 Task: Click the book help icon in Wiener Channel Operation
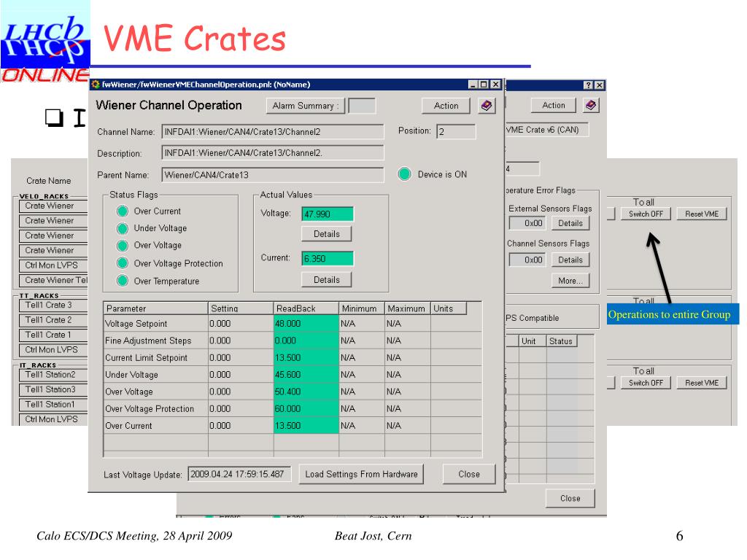pos(487,105)
